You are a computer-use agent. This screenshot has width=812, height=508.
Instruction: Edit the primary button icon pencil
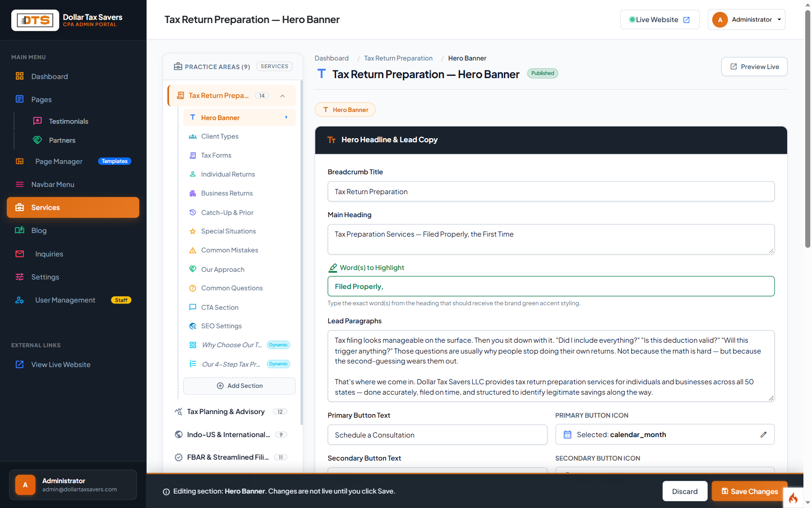click(x=763, y=434)
